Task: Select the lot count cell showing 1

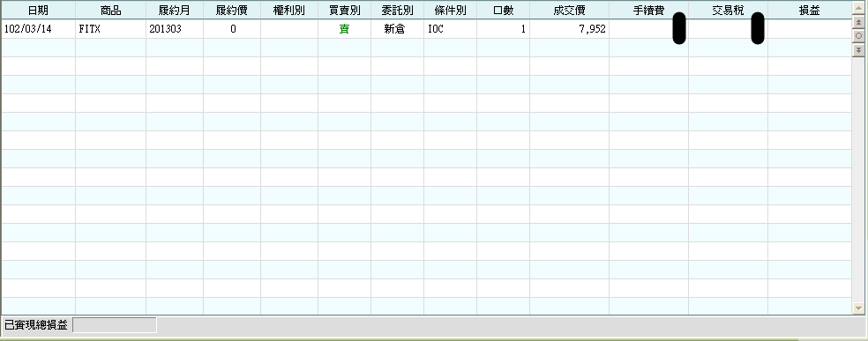Action: (503, 29)
